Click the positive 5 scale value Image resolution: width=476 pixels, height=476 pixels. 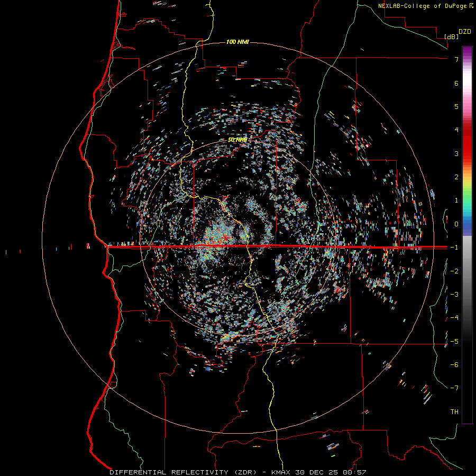click(x=456, y=106)
